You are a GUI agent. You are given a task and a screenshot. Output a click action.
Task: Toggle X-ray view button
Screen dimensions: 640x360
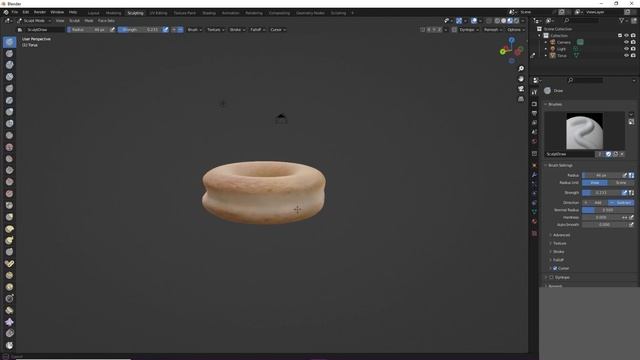click(x=489, y=20)
